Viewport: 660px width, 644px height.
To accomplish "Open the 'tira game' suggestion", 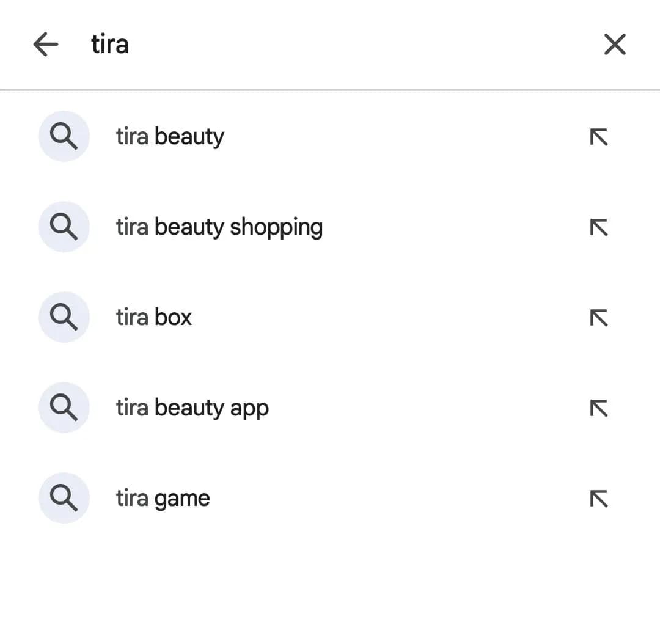I will (x=163, y=498).
